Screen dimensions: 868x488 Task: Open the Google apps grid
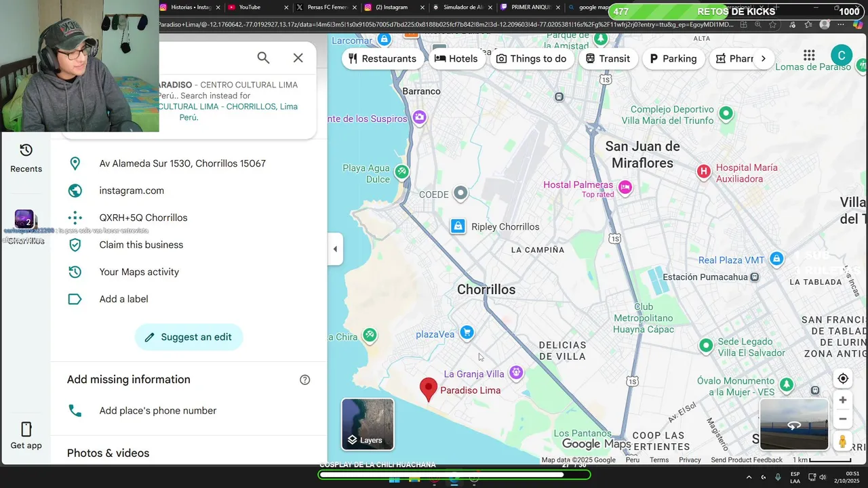tap(809, 56)
